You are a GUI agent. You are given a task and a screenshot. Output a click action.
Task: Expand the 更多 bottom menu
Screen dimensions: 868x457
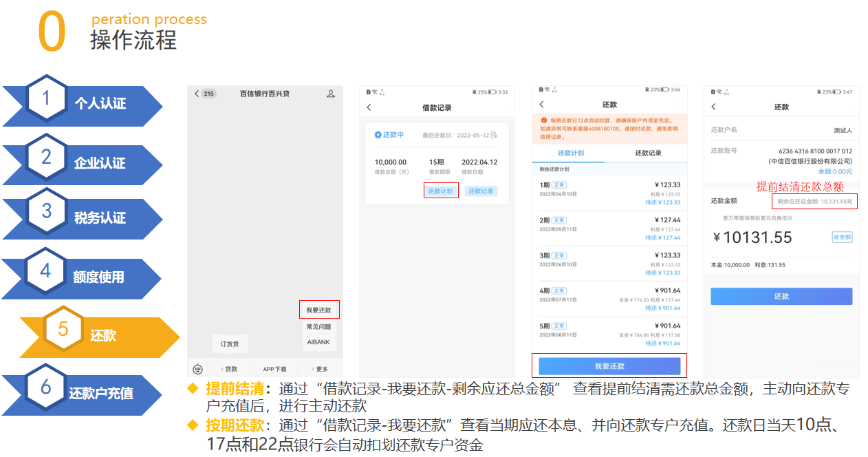point(321,369)
